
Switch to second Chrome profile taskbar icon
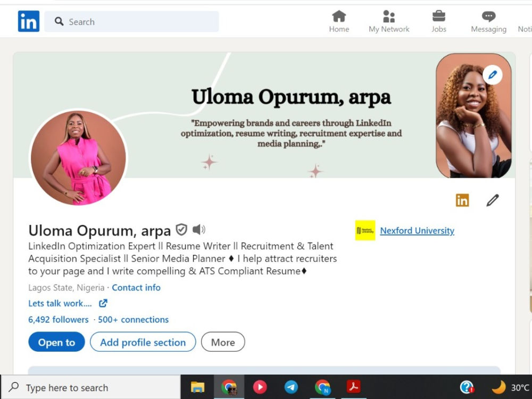tap(322, 387)
